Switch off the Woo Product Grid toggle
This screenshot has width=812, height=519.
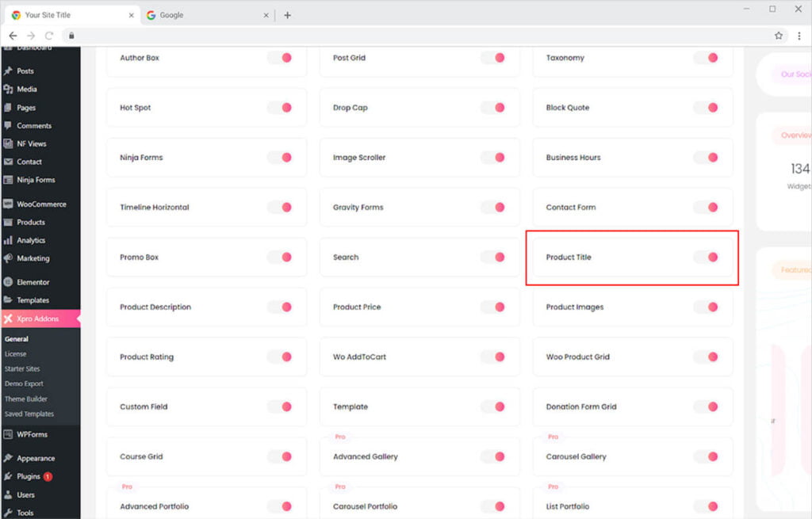pyautogui.click(x=706, y=357)
